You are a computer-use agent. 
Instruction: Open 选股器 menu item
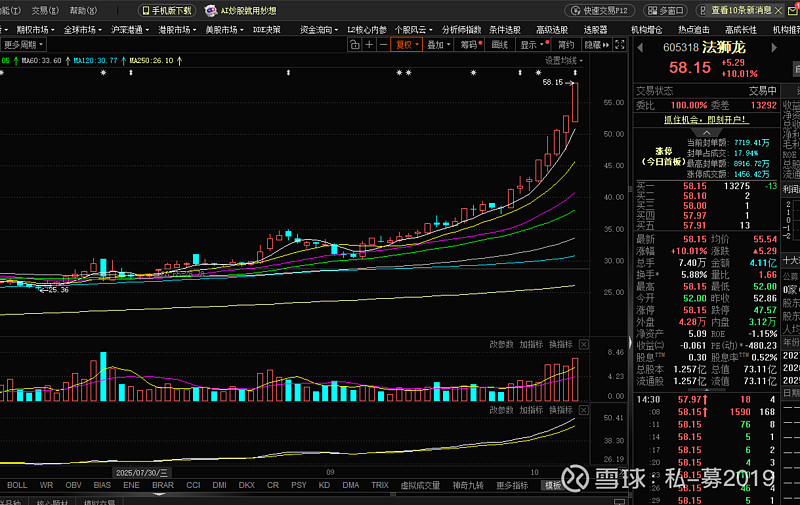[595, 30]
